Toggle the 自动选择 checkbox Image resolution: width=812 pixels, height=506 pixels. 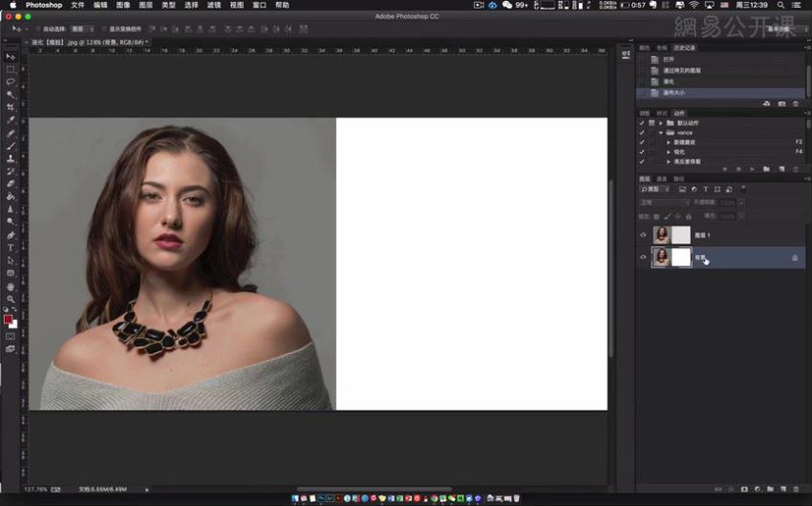coord(38,29)
